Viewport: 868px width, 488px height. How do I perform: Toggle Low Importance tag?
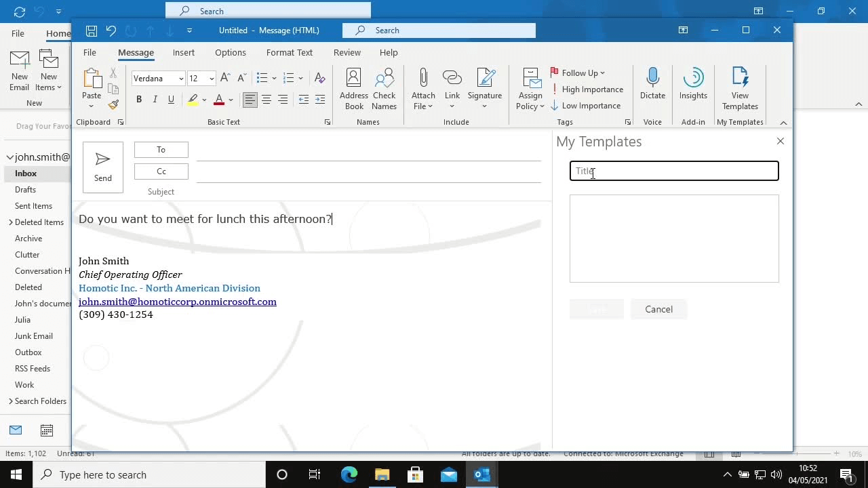pos(586,106)
